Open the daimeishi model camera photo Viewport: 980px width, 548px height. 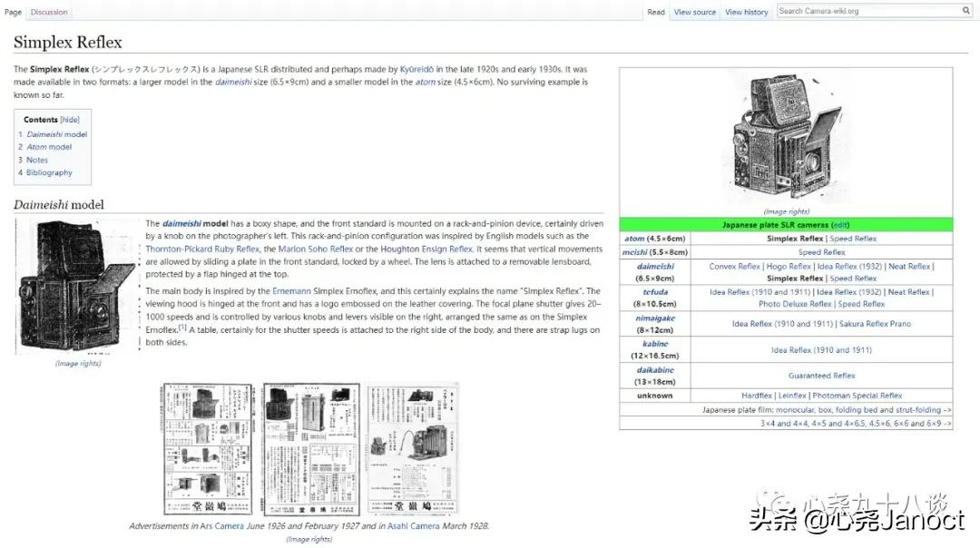point(77,287)
